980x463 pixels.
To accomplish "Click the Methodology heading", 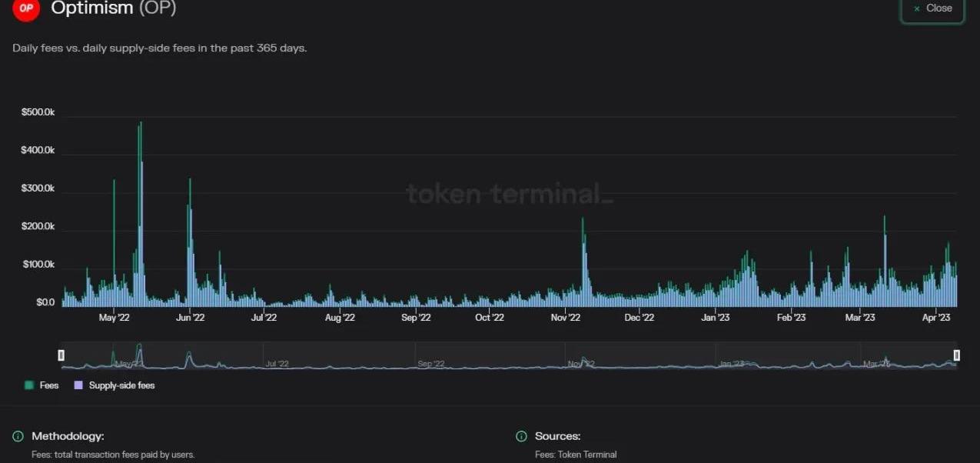I will pos(68,436).
